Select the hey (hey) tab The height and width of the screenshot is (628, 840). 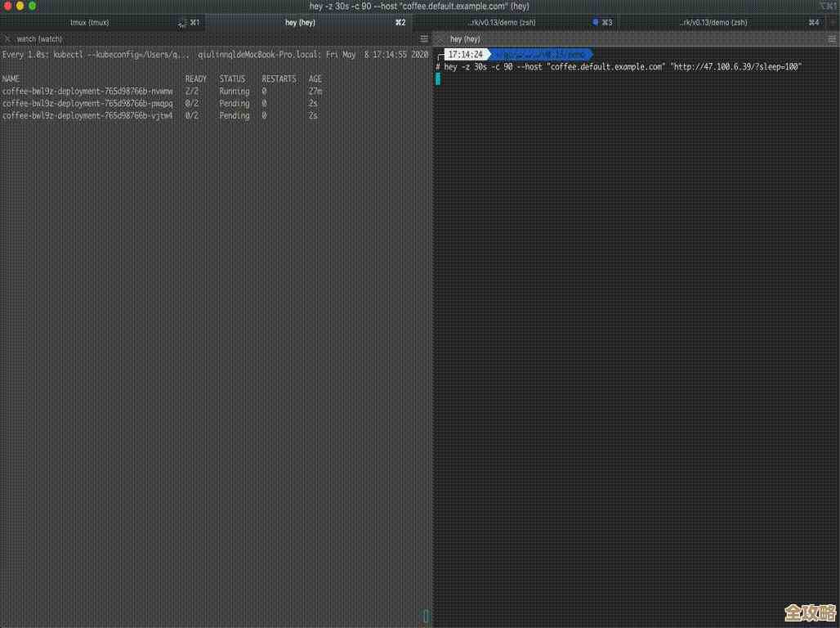[300, 23]
